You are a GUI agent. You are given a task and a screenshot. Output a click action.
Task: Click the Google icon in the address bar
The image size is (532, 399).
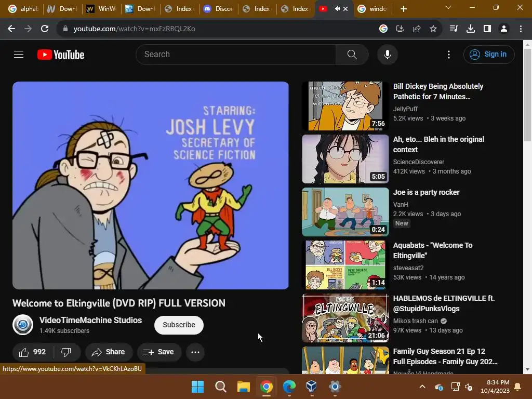tap(383, 29)
